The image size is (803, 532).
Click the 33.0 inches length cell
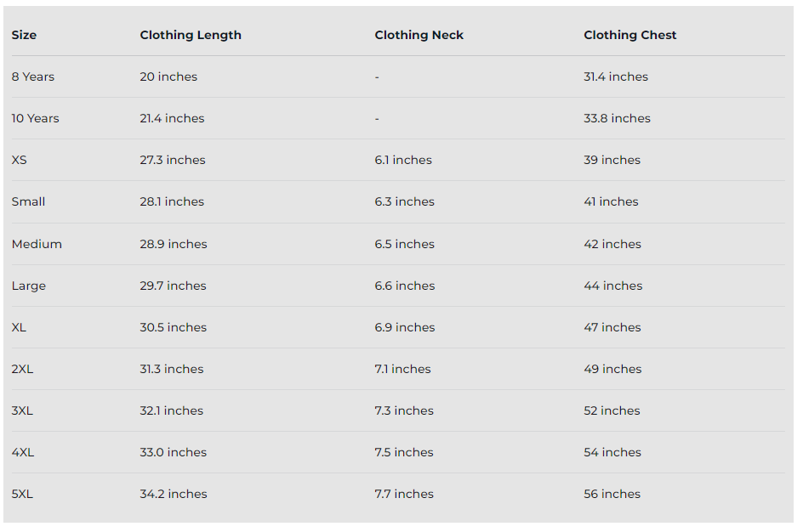173,452
